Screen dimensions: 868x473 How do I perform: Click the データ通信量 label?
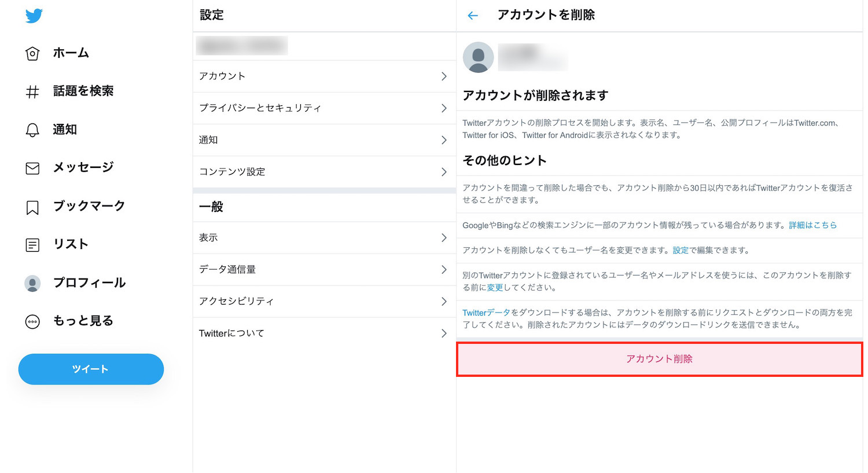coord(227,270)
